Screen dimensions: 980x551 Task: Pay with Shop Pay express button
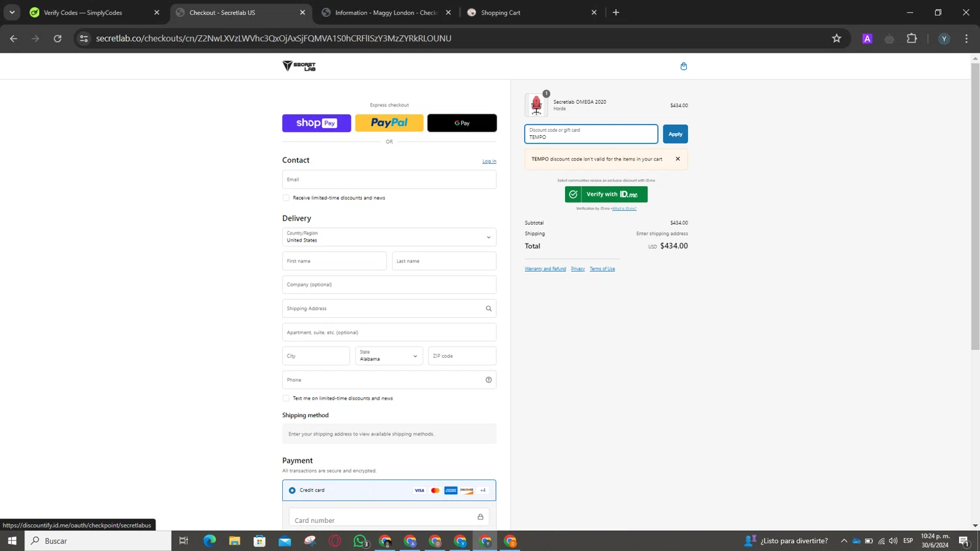coord(317,123)
